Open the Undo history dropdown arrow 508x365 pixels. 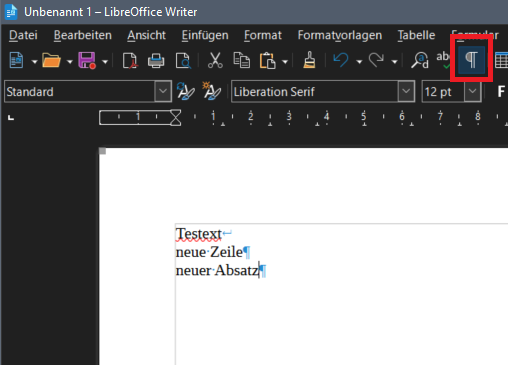(x=359, y=62)
